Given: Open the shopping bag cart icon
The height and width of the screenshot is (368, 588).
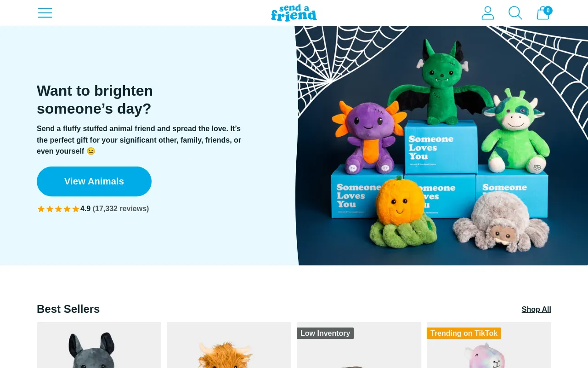Looking at the screenshot, I should click(543, 13).
